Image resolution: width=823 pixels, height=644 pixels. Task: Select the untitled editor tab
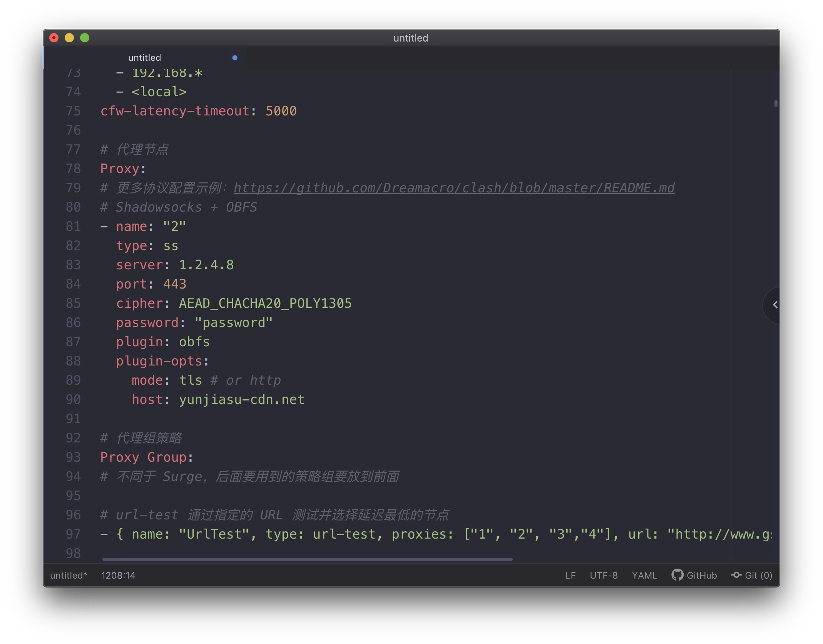click(145, 58)
